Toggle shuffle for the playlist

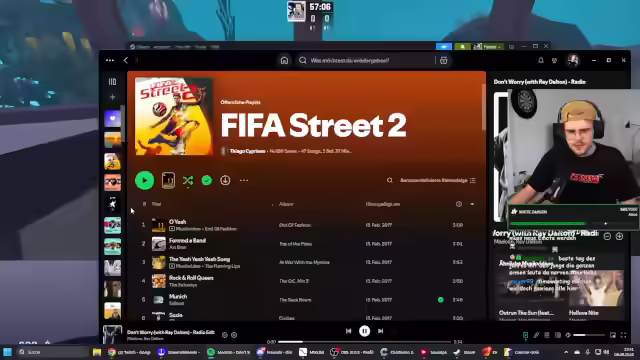point(188,180)
